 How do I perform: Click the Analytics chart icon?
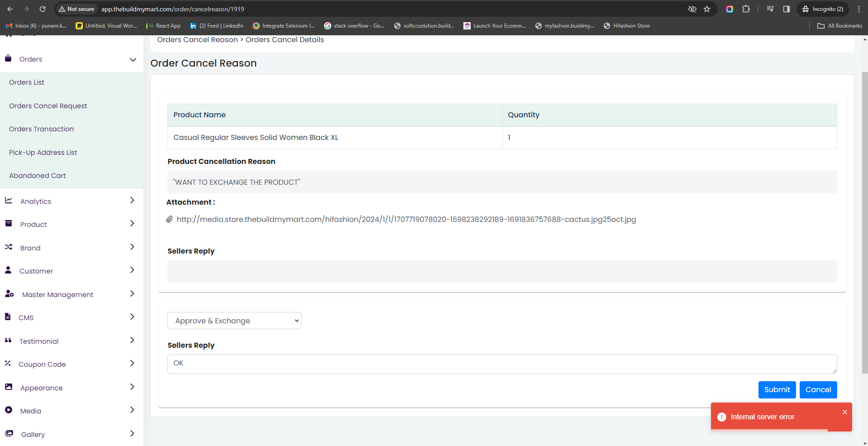[x=9, y=200]
